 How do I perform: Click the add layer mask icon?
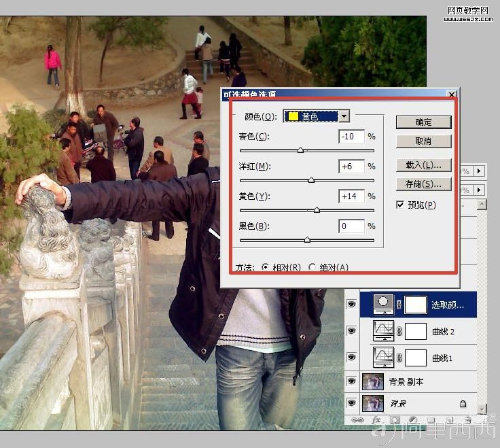coord(395,420)
